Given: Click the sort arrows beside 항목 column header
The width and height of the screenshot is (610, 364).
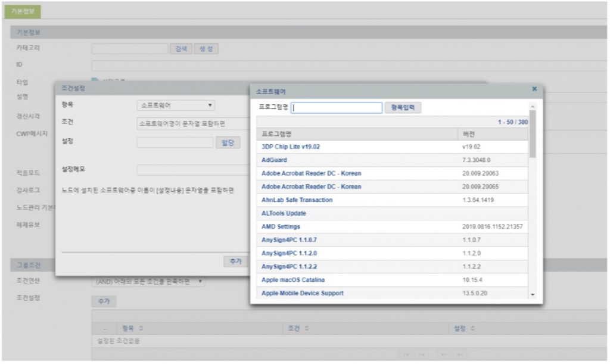Looking at the screenshot, I should click(141, 328).
